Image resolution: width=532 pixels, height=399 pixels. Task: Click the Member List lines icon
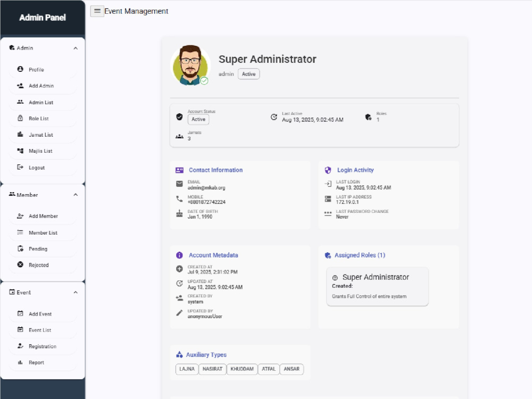tap(20, 232)
